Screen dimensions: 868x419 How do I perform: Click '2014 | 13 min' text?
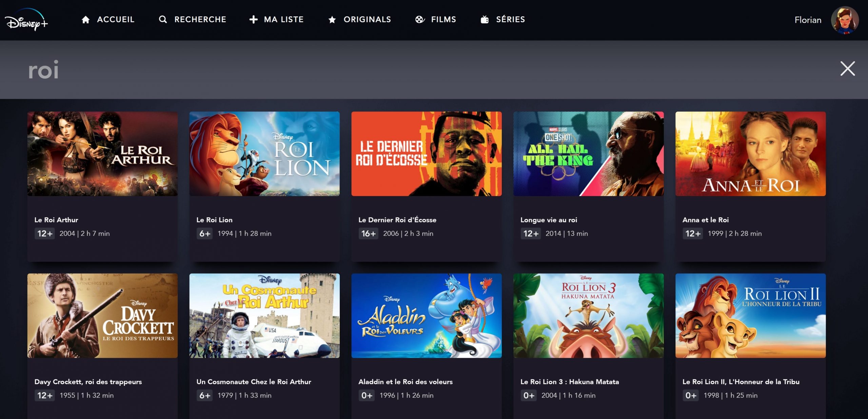pos(567,233)
